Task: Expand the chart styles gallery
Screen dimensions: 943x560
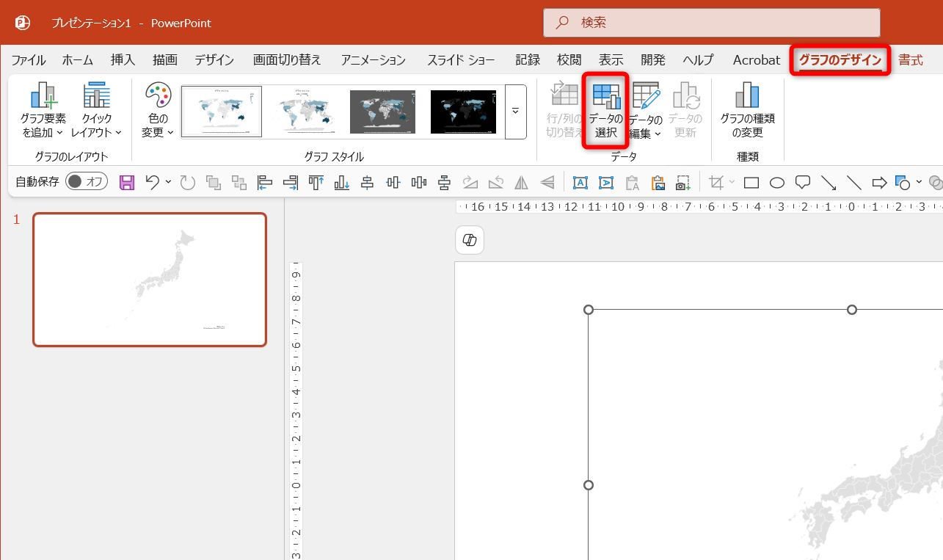Action: (516, 112)
